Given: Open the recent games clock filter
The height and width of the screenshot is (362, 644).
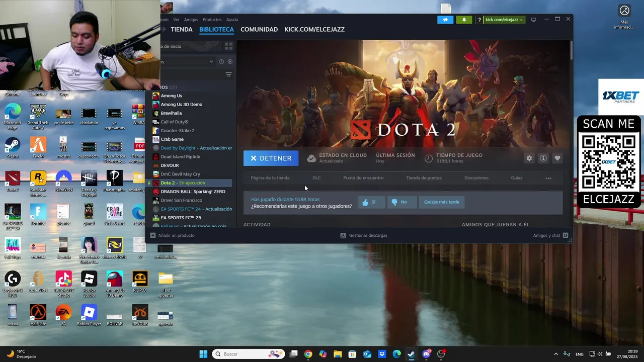Looking at the screenshot, I should [x=221, y=61].
